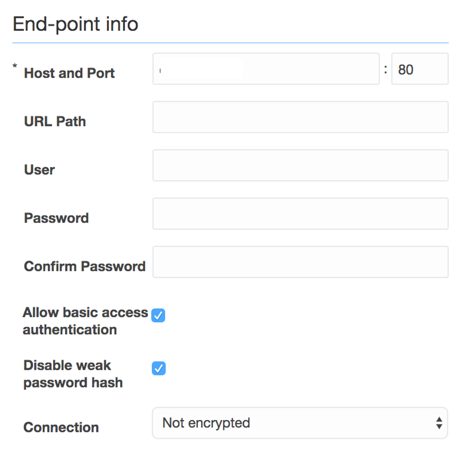This screenshot has width=476, height=451.
Task: Click the 'Host and Port' label
Action: point(69,73)
